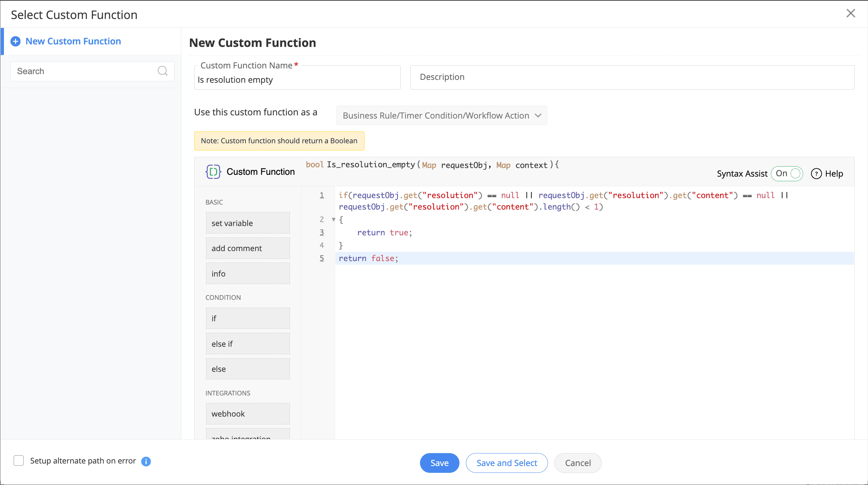868x485 pixels.
Task: Open the Business Rule/Timer Condition dropdown
Action: (x=441, y=116)
